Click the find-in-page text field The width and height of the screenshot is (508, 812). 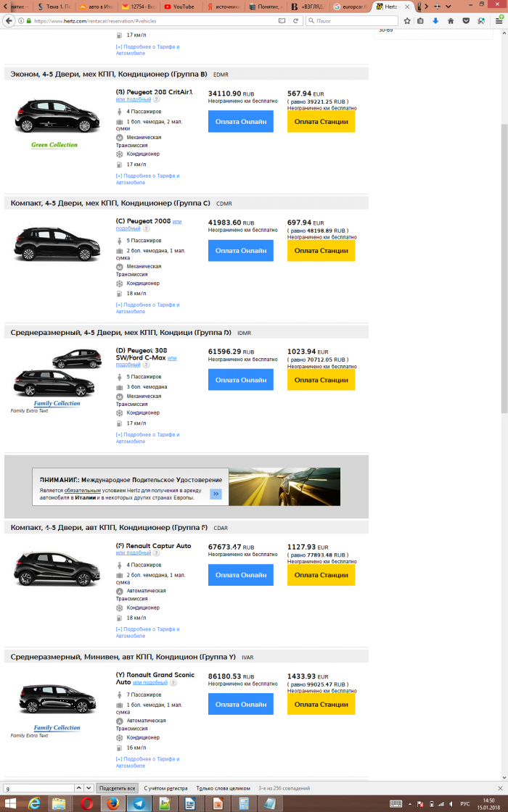39,788
